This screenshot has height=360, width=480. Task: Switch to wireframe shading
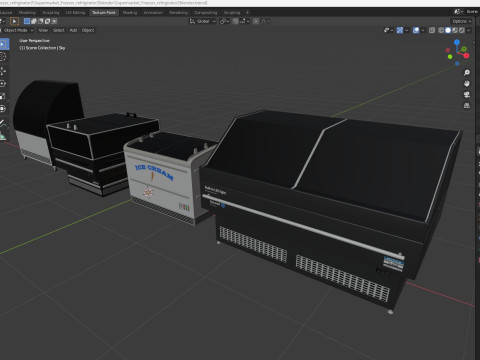tap(441, 30)
